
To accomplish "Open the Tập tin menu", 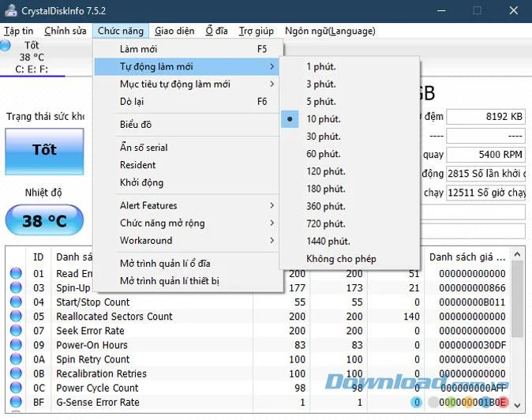I will coord(18,31).
